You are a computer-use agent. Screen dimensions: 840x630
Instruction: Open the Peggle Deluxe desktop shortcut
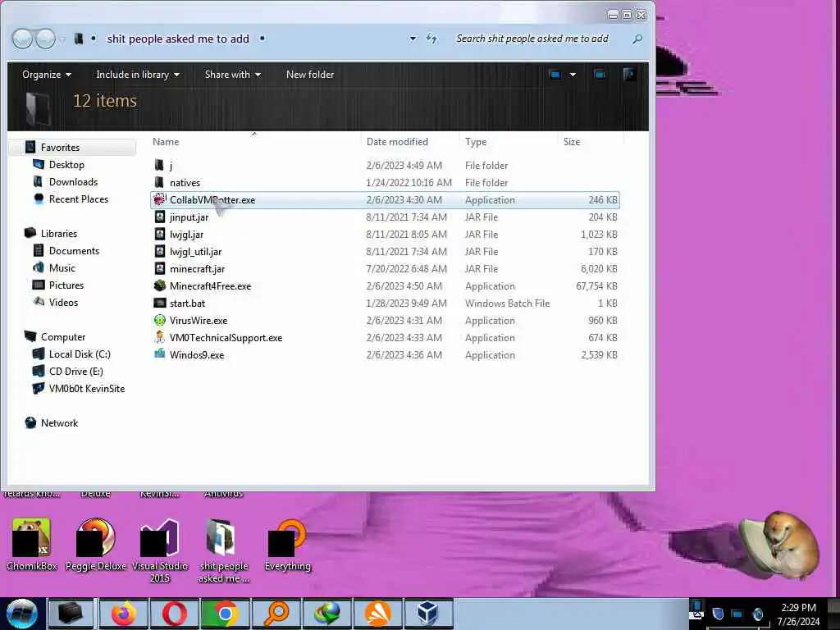(96, 545)
